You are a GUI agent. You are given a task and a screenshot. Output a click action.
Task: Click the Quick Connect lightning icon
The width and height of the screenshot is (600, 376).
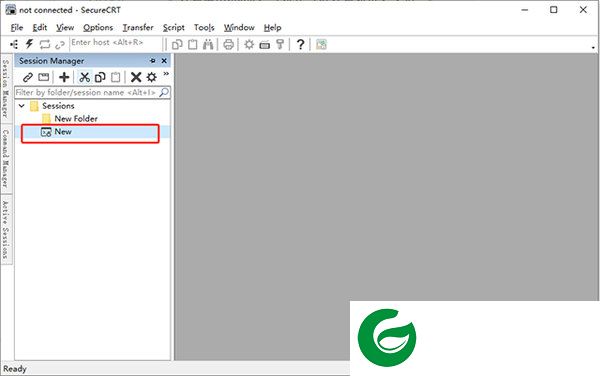[29, 44]
